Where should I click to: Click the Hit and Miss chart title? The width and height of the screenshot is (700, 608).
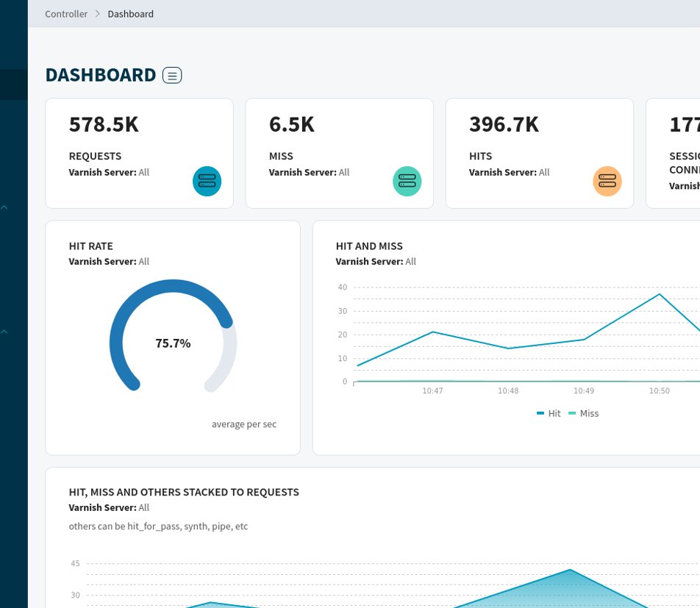(x=369, y=246)
